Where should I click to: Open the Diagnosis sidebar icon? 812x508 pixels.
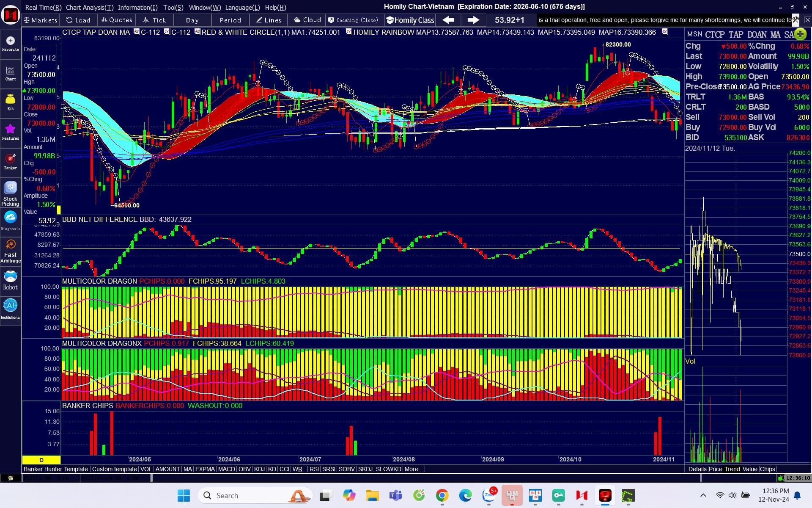(10, 221)
